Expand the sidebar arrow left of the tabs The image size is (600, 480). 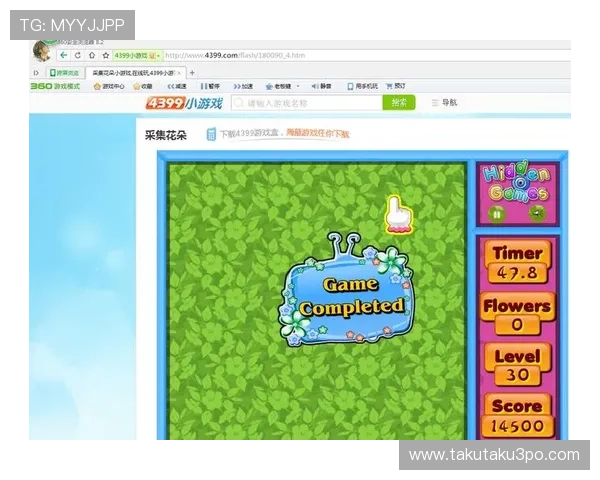point(36,73)
